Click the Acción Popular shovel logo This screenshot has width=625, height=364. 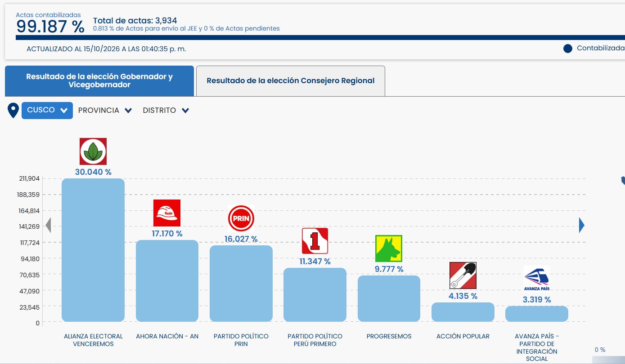(x=463, y=275)
